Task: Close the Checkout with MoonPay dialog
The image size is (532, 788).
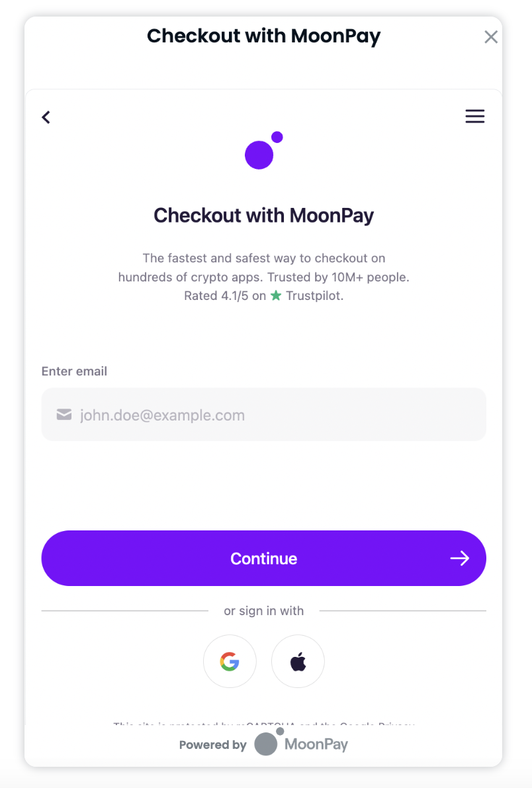Action: [x=490, y=37]
